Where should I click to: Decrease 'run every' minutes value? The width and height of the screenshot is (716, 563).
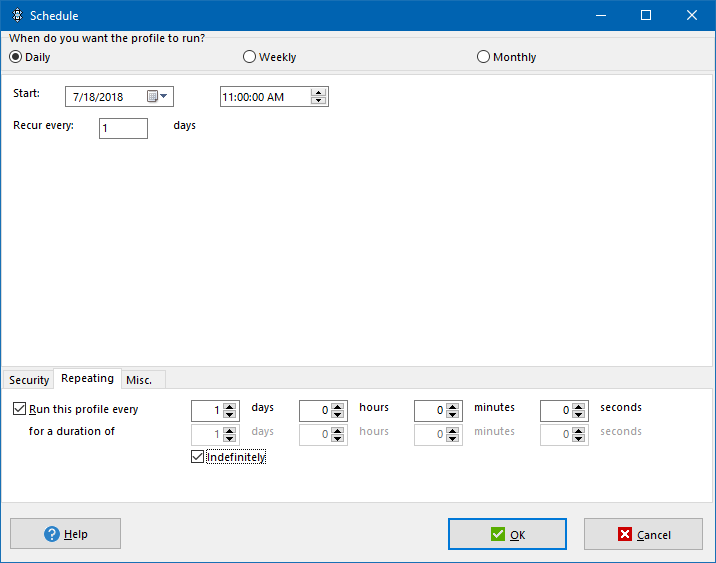click(453, 415)
